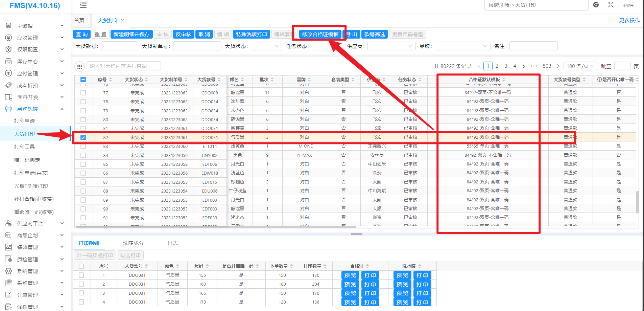Click the 系统管理 gear icon

(x=8, y=271)
